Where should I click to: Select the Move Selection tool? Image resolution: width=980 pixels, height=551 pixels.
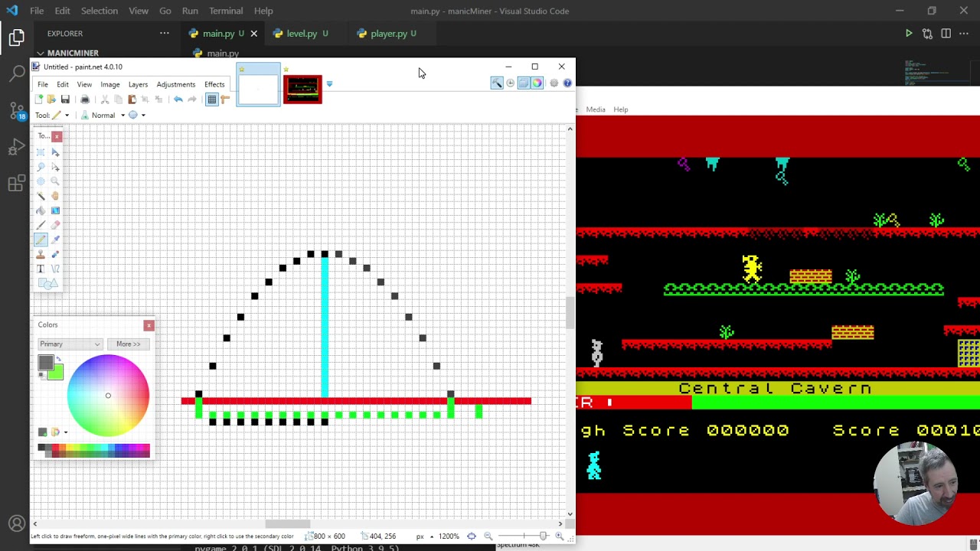(x=55, y=167)
